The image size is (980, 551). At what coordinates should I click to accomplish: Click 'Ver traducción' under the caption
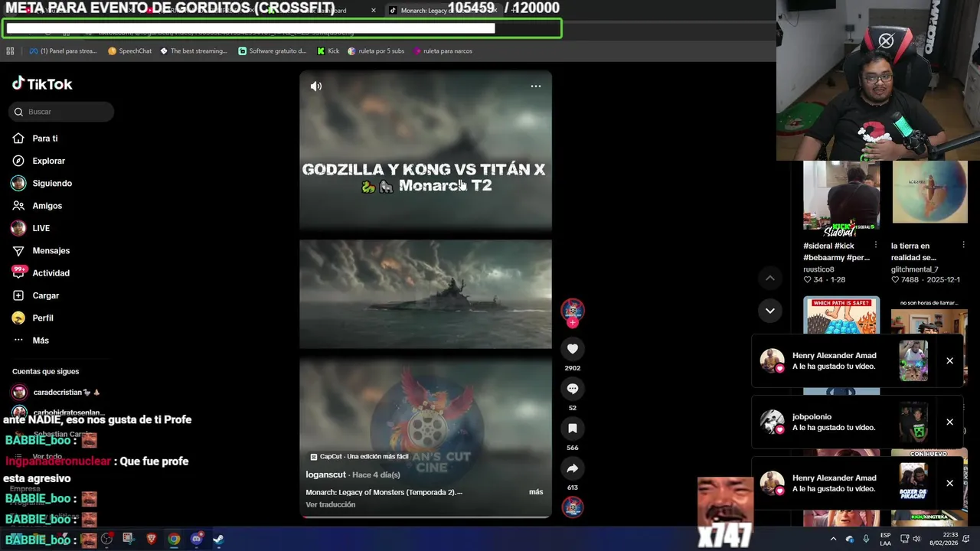[330, 504]
